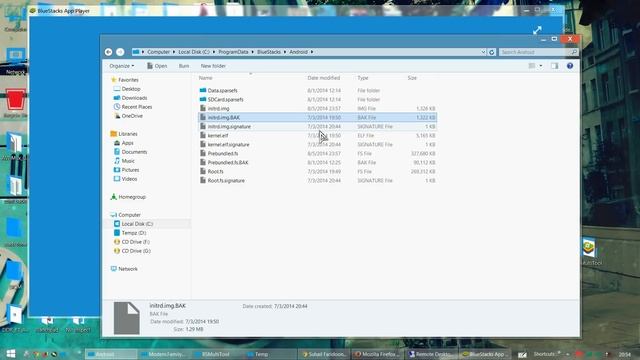Expand breadcrumb arrow after BlueStacks
This screenshot has width=640, height=360.
click(285, 52)
